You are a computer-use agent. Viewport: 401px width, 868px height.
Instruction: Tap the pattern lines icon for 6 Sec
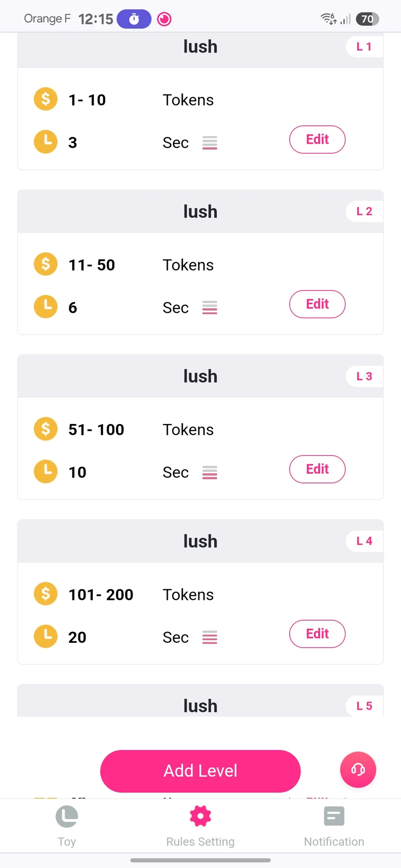[210, 308]
